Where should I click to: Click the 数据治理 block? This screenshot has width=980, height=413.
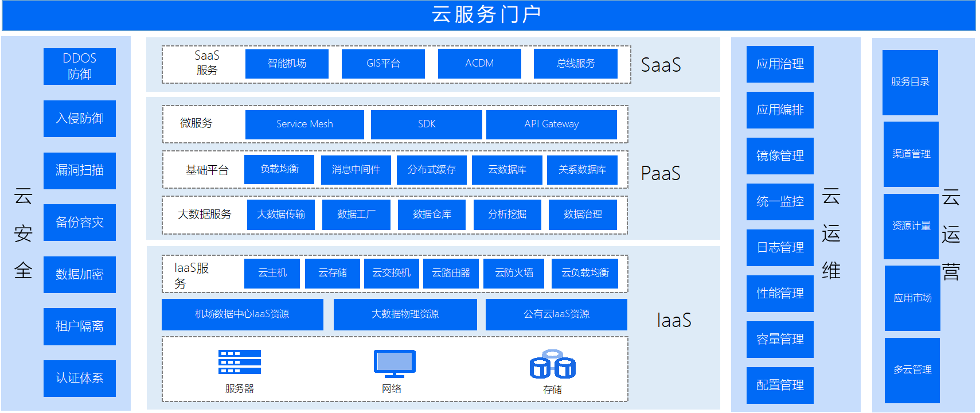coord(583,215)
